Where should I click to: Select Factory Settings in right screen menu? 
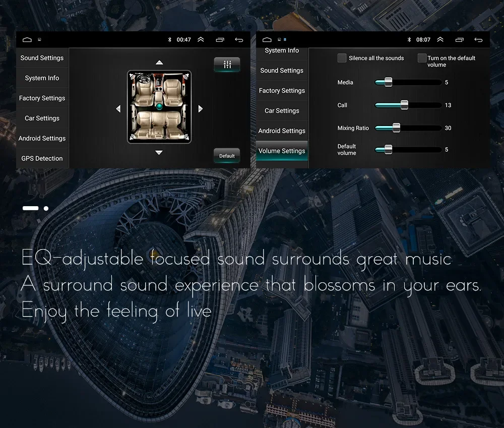tap(282, 90)
